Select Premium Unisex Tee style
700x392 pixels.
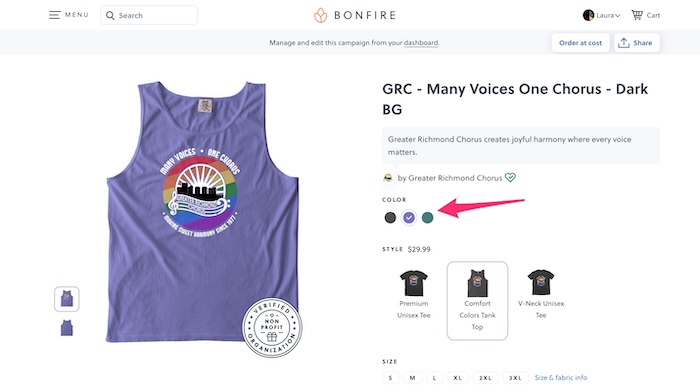point(413,295)
